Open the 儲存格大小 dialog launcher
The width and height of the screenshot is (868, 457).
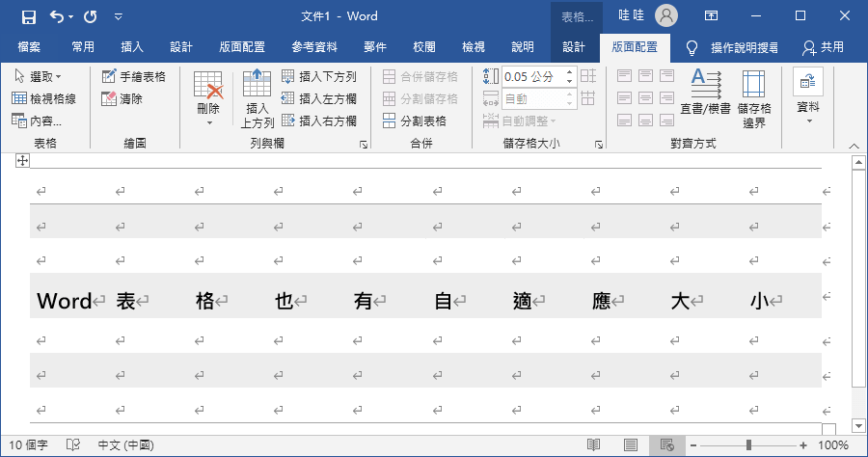pos(599,145)
